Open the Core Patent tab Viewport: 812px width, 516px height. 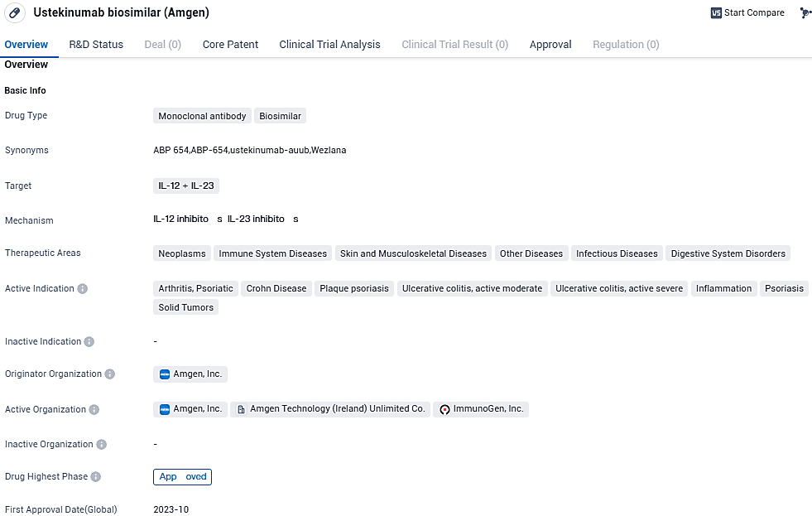click(x=230, y=45)
